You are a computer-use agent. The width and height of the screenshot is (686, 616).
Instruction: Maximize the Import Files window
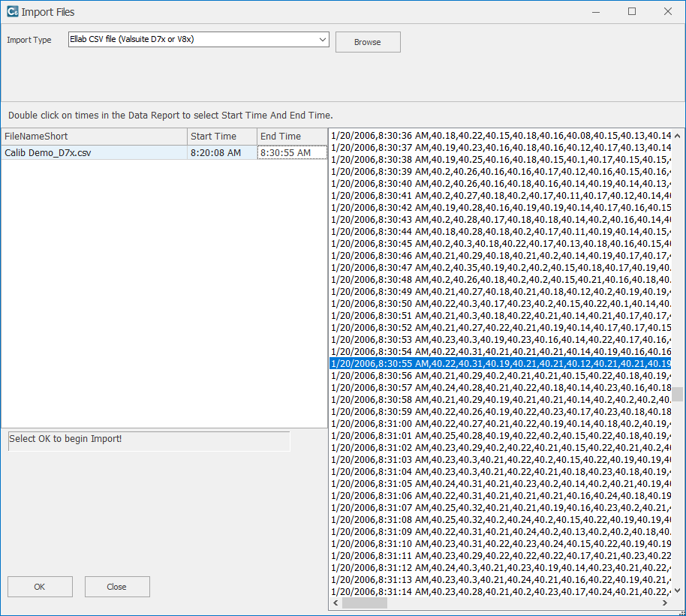632,12
